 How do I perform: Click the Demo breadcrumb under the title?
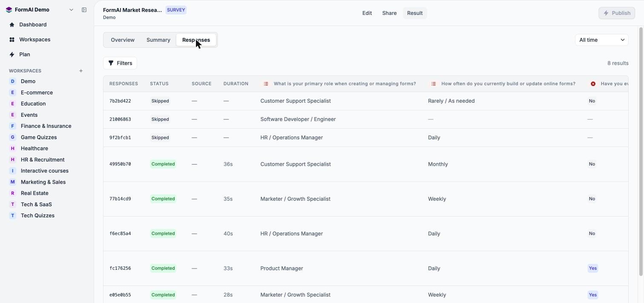click(x=109, y=17)
